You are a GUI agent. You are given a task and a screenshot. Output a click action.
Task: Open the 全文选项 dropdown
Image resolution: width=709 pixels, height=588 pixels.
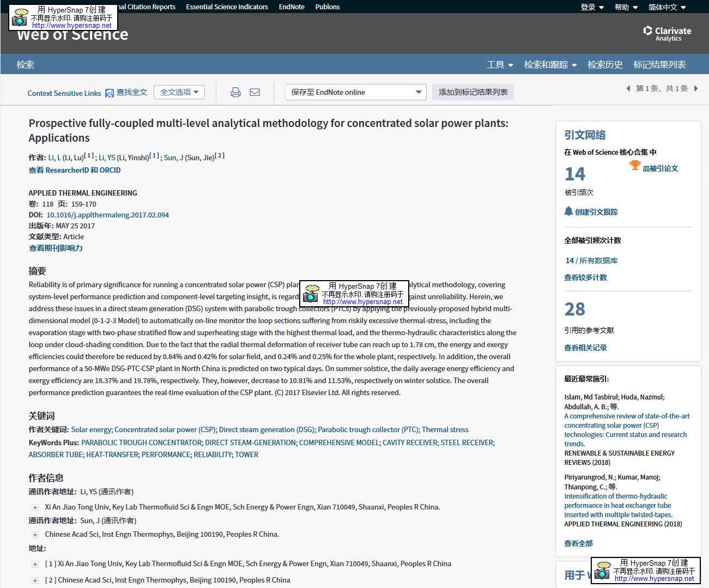point(179,92)
